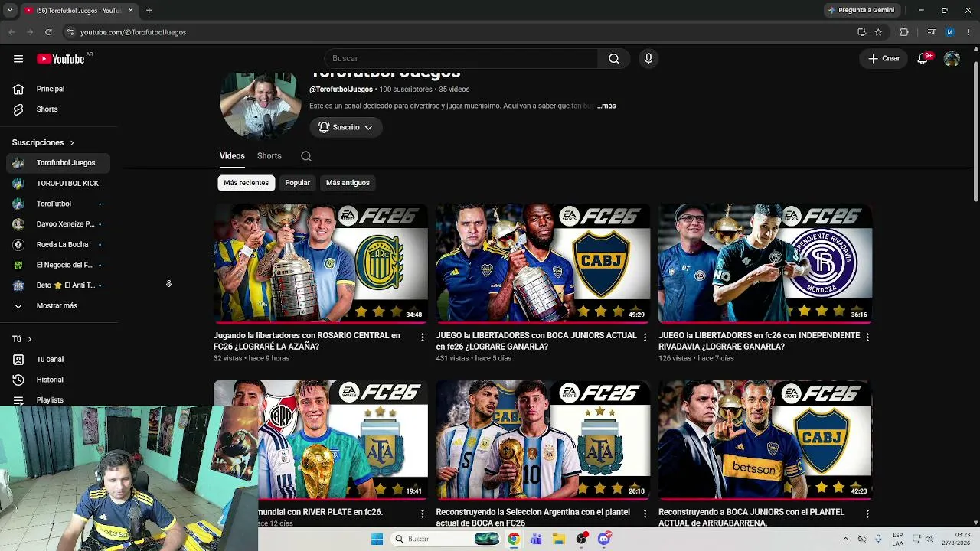Select the Más antiguos filter chip
980x551 pixels.
pos(348,183)
